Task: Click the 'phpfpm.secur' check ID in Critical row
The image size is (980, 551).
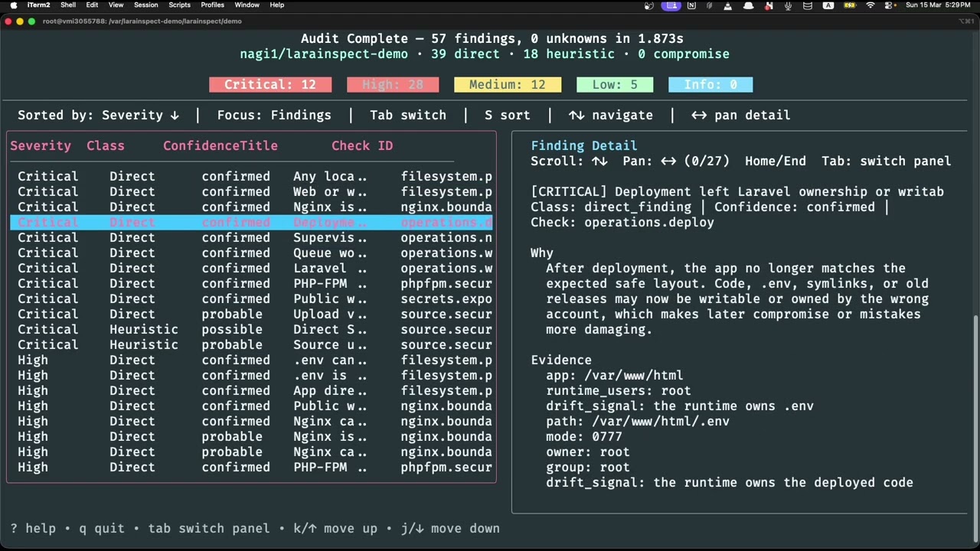Action: [x=446, y=283]
